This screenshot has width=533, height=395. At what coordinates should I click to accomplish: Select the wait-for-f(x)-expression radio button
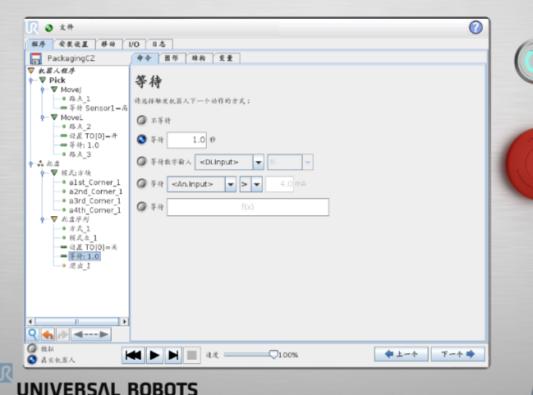tap(141, 206)
